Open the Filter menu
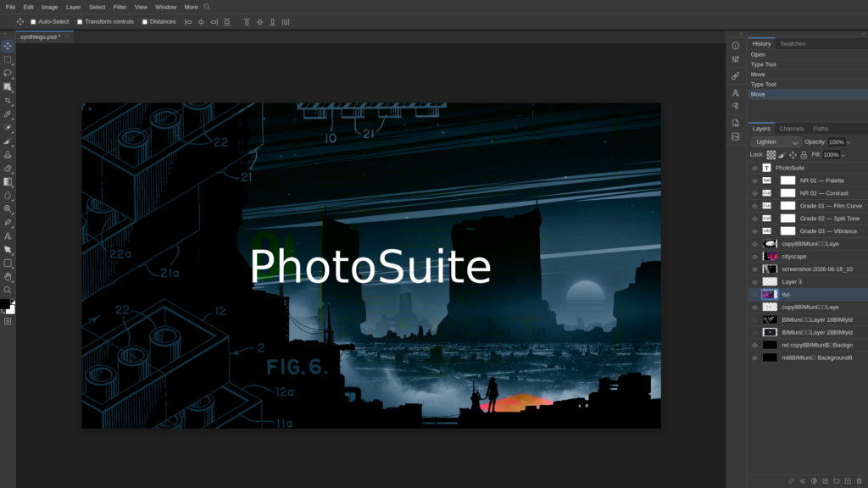 (120, 7)
